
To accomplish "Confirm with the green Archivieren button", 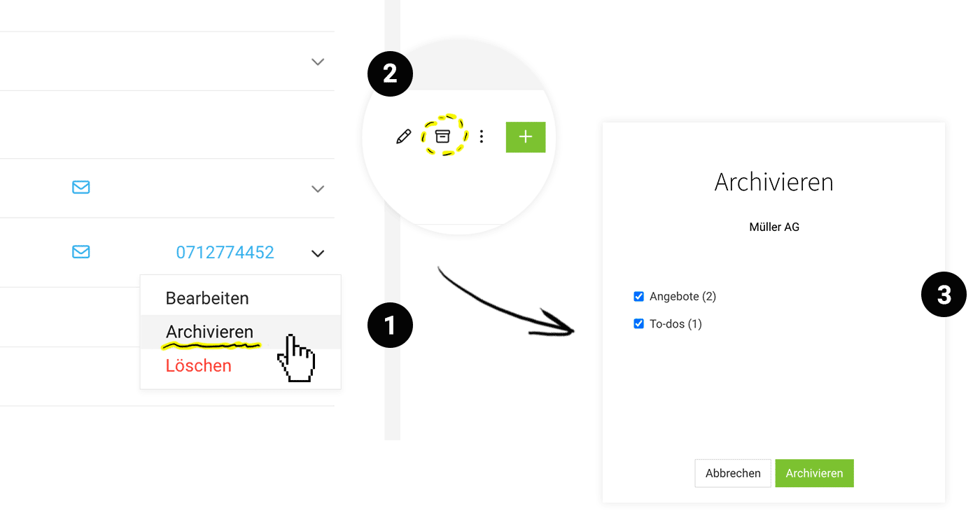I will 814,473.
